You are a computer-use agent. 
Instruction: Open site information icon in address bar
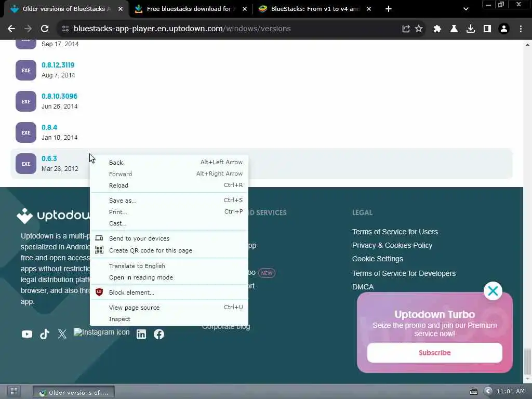[x=65, y=29]
